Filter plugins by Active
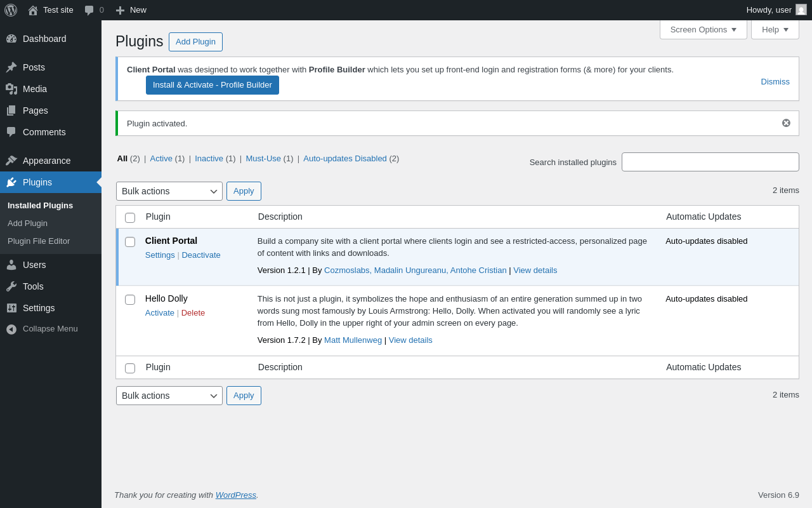Viewport: 812px width, 508px height. pyautogui.click(x=161, y=159)
